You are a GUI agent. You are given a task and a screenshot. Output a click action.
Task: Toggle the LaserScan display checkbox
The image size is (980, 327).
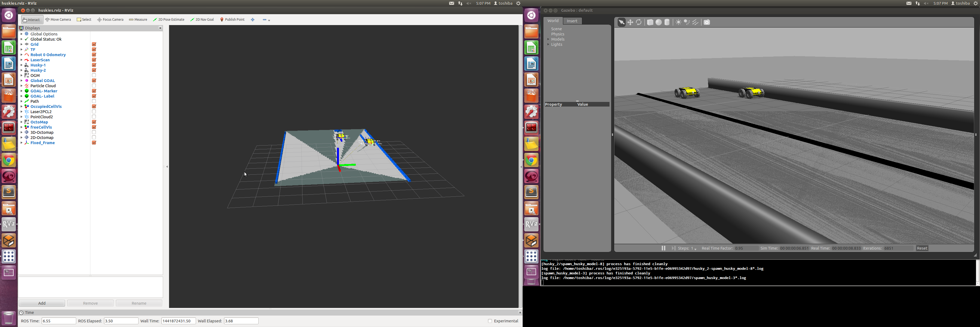(94, 60)
